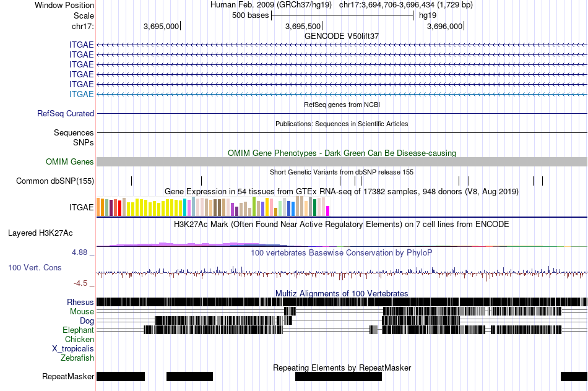Image resolution: width=588 pixels, height=391 pixels.
Task: Click the magenta last bar in GTEx chart
Action: click(x=328, y=211)
